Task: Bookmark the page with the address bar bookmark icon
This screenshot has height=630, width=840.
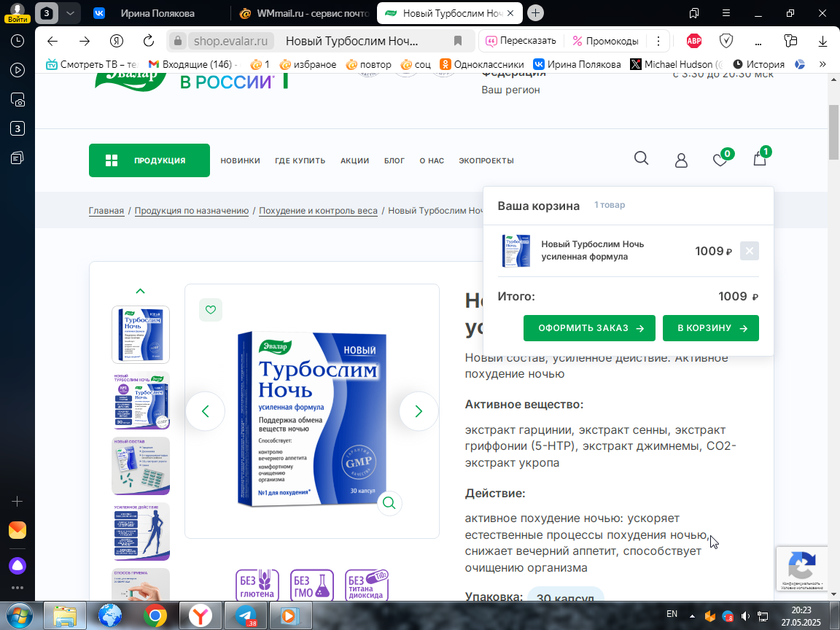Action: point(457,41)
